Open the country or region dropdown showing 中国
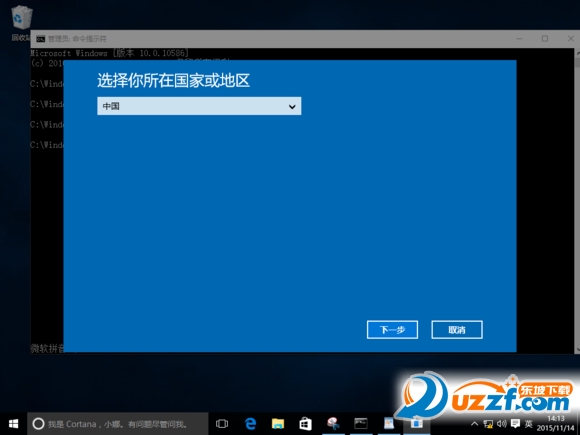580x435 pixels. (199, 106)
